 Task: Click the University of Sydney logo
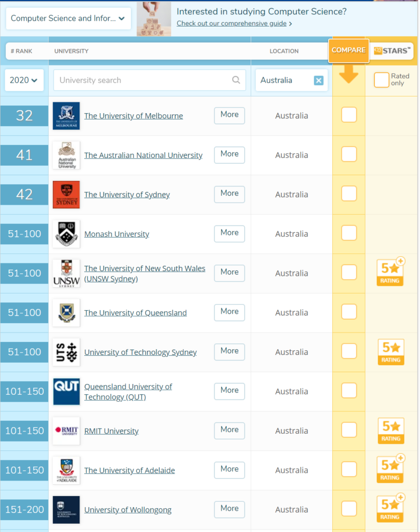pos(66,194)
